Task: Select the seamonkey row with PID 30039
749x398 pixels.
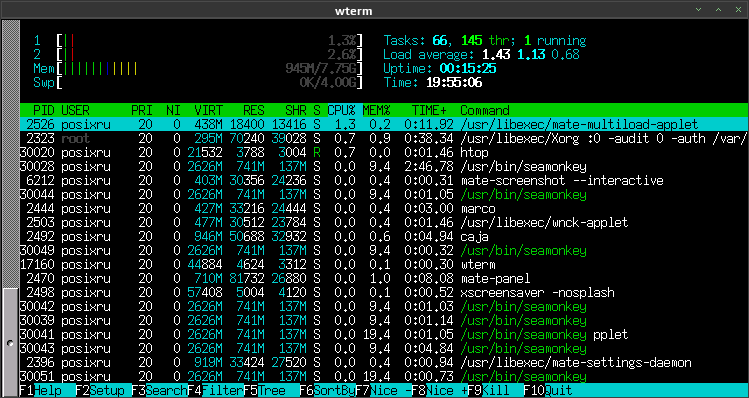Action: coord(384,320)
